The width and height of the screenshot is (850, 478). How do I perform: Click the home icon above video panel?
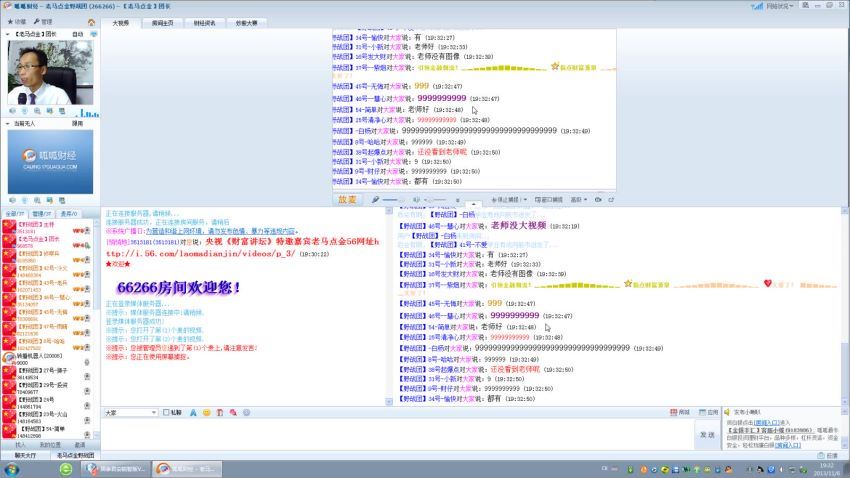(92, 21)
